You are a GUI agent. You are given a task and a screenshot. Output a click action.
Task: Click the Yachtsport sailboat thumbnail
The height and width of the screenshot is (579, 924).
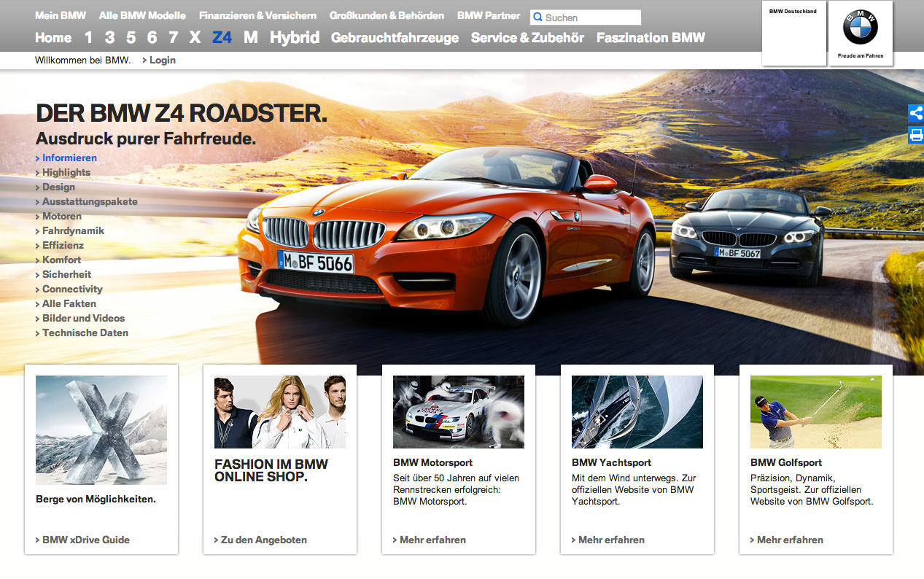(637, 412)
